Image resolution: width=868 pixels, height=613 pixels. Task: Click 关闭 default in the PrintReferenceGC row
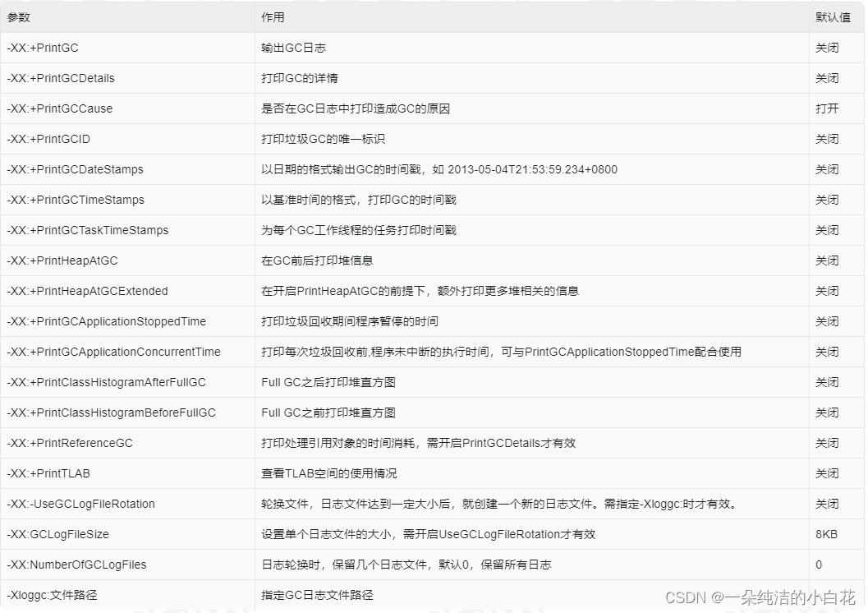pos(827,444)
